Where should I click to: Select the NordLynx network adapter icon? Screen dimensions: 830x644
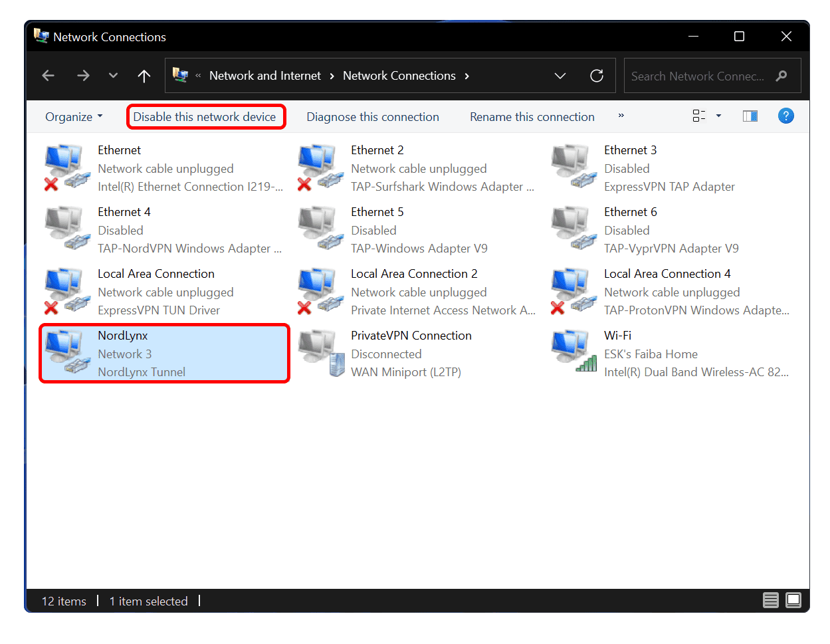coord(68,353)
